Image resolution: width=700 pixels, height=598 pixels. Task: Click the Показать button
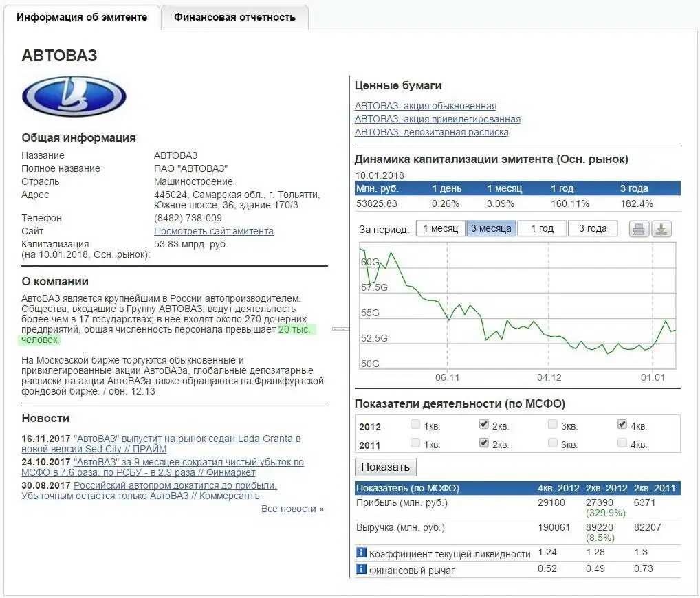(386, 467)
